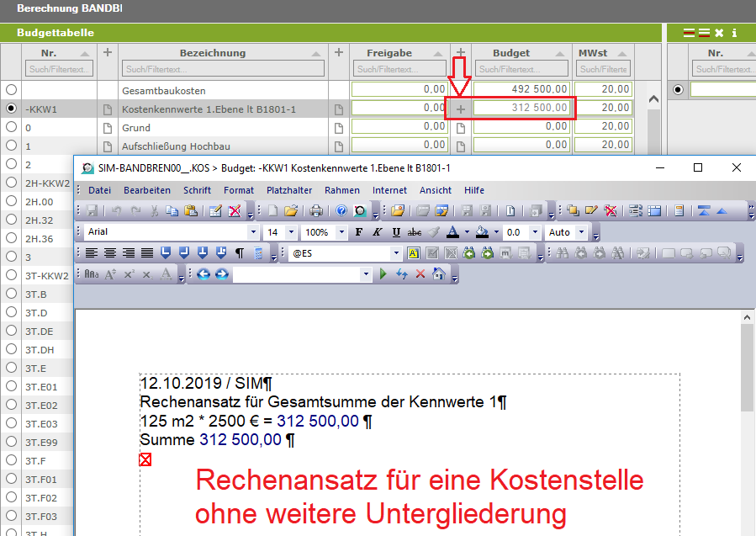Image resolution: width=756 pixels, height=536 pixels.
Task: Toggle paragraph marks with the pilcrow icon
Action: pos(240,252)
